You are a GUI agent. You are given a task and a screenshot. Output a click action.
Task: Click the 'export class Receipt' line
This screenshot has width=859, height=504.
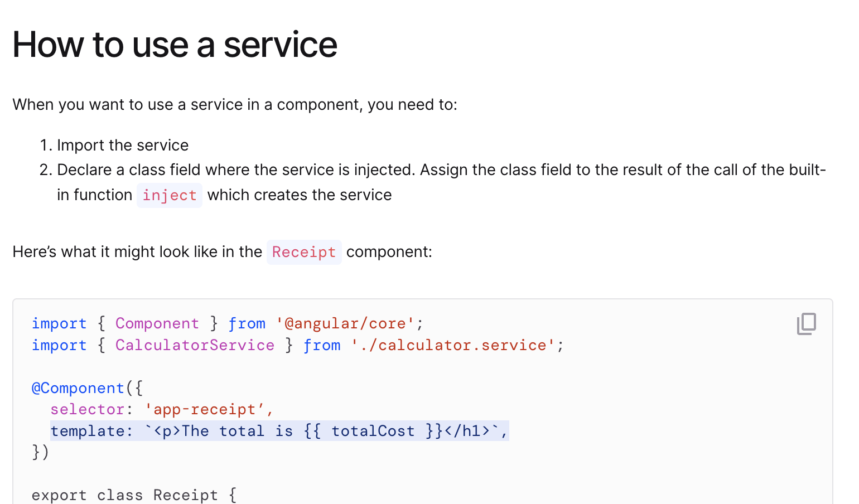click(134, 495)
